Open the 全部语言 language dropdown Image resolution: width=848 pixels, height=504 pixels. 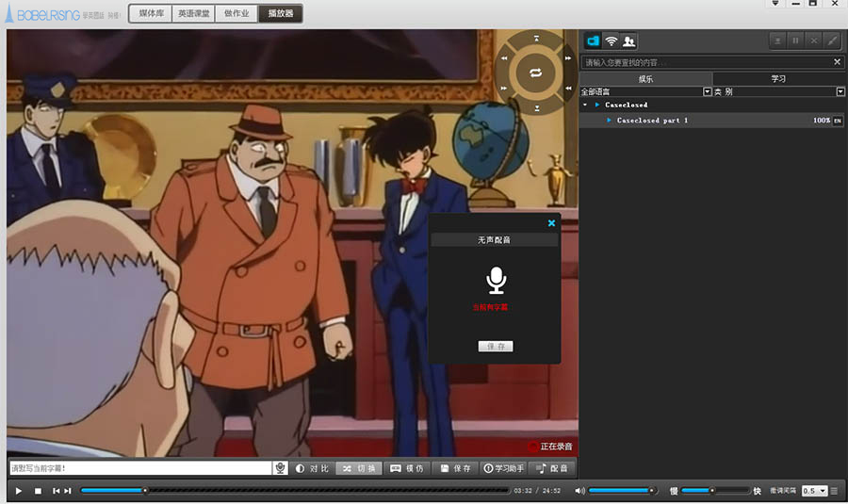click(707, 92)
